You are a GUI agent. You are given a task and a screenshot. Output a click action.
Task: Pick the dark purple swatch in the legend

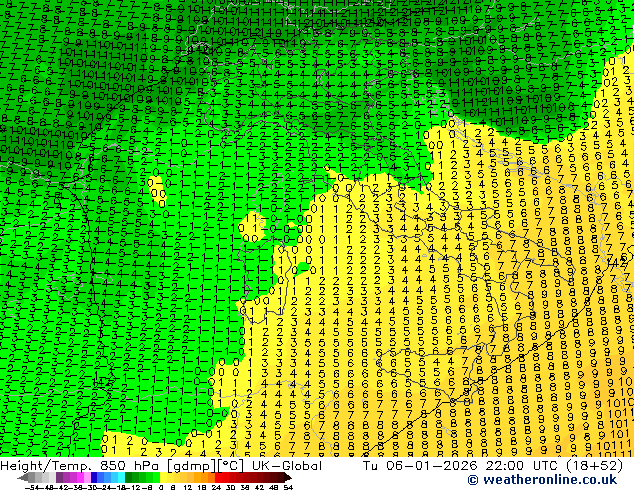pyautogui.click(x=59, y=478)
